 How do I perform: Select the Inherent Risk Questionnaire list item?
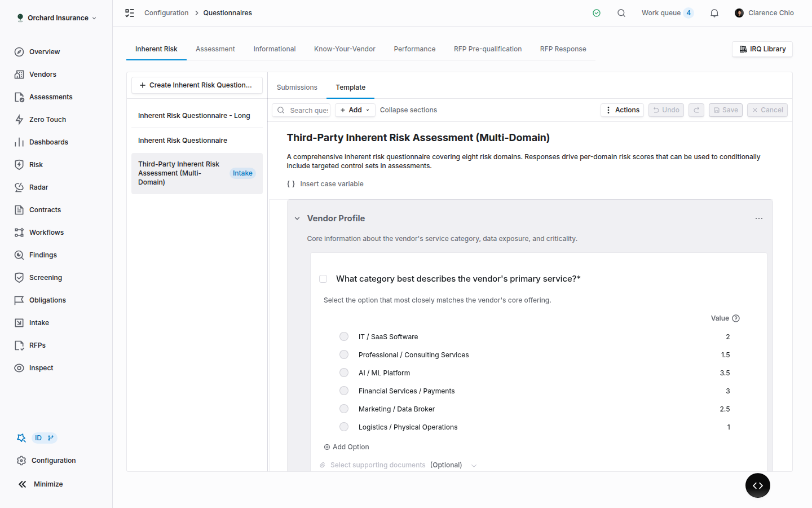(197, 141)
